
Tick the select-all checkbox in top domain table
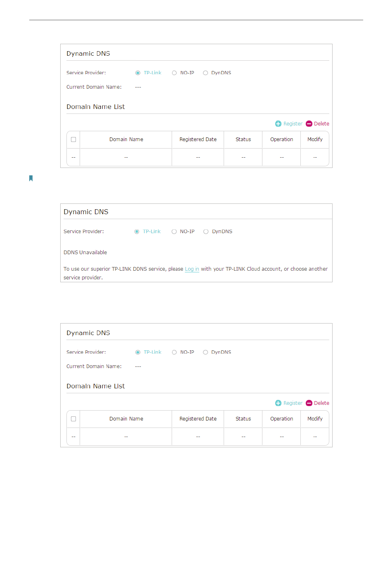point(73,139)
